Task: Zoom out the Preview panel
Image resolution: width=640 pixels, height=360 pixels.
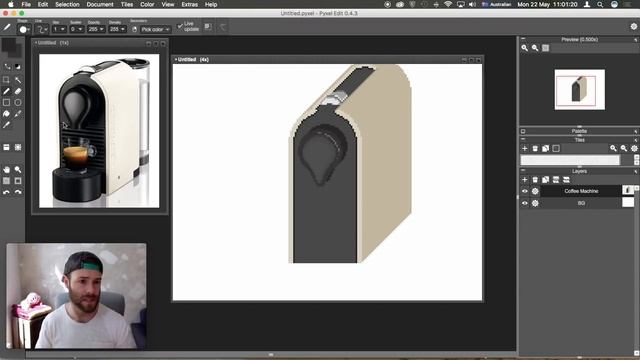Action: click(x=535, y=48)
